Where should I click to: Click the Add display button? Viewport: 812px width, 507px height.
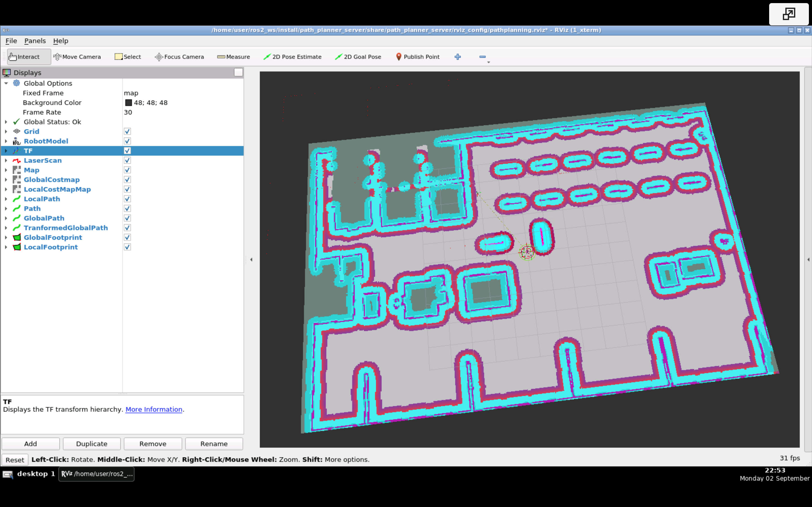[x=30, y=443]
